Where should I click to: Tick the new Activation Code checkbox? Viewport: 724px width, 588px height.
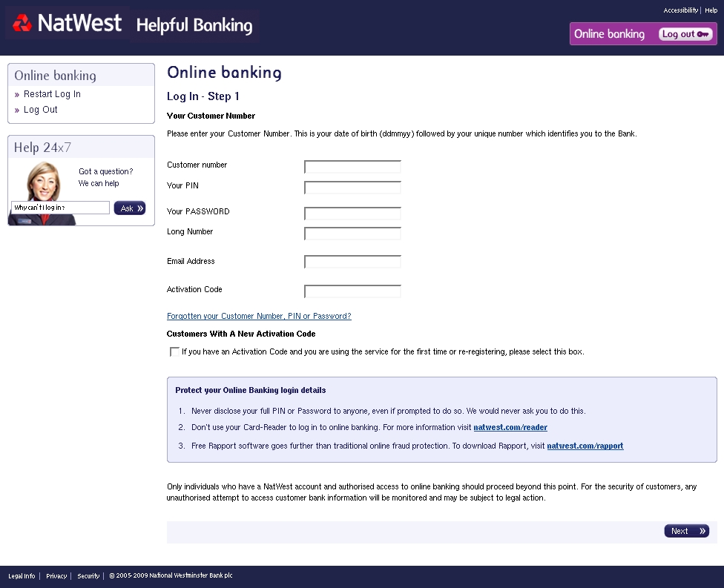coord(174,351)
